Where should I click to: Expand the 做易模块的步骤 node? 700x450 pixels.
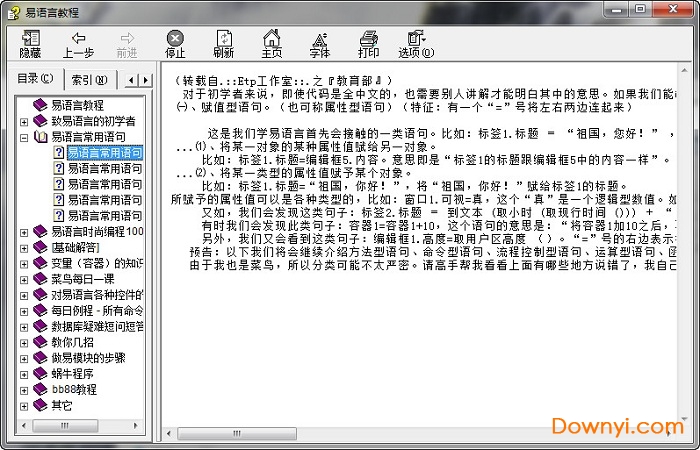[24, 358]
